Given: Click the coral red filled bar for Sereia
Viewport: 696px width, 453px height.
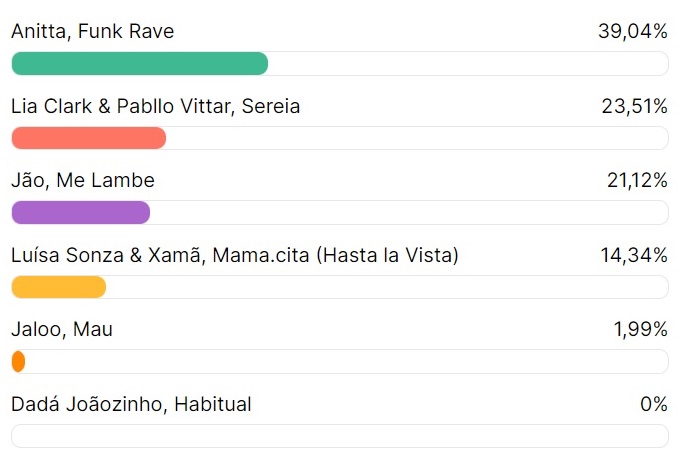Looking at the screenshot, I should (88, 138).
